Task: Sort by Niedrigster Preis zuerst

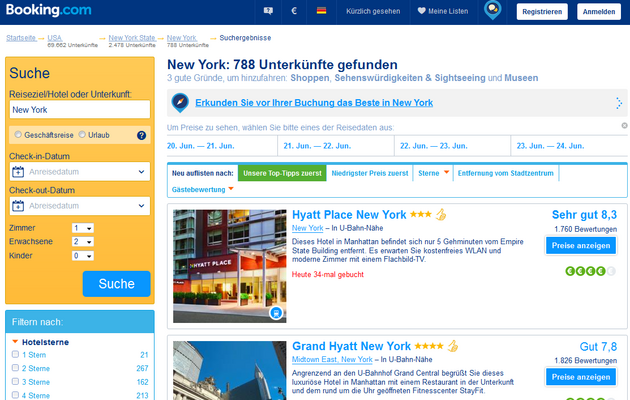Action: [x=369, y=173]
